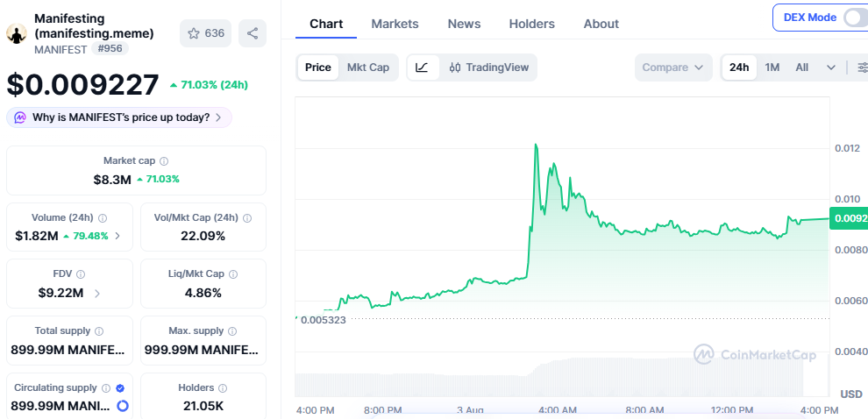Viewport: 868px width, 419px height.
Task: Click the AI icon beside price-up question
Action: [x=20, y=117]
